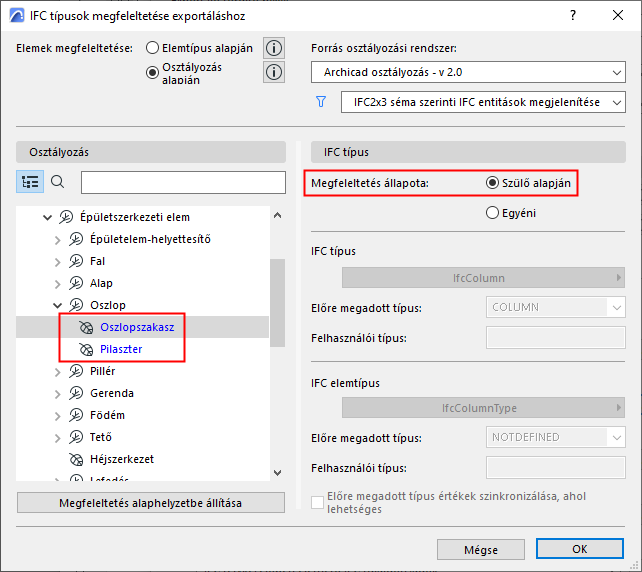The width and height of the screenshot is (642, 572).
Task: Click the Megfeleltetés alaphelyzetbe állítása button
Action: tap(151, 503)
